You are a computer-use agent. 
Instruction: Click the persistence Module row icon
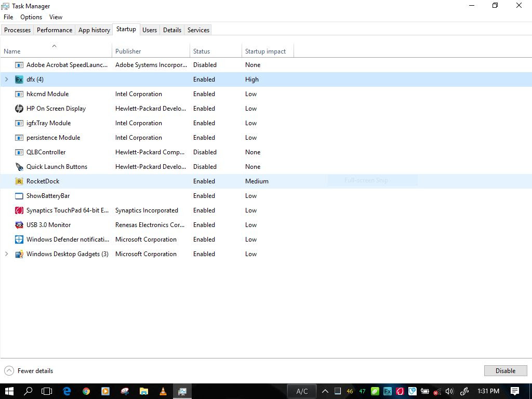point(19,138)
